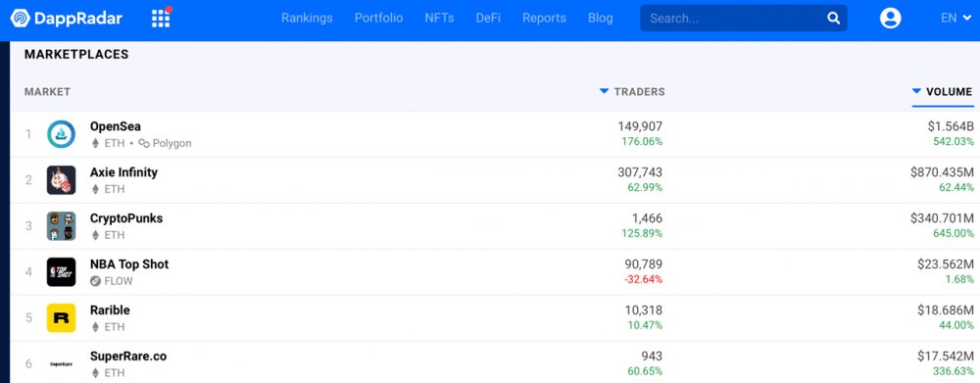This screenshot has width=980, height=383.
Task: Click the OpenSea marketplace logo
Action: pyautogui.click(x=61, y=134)
